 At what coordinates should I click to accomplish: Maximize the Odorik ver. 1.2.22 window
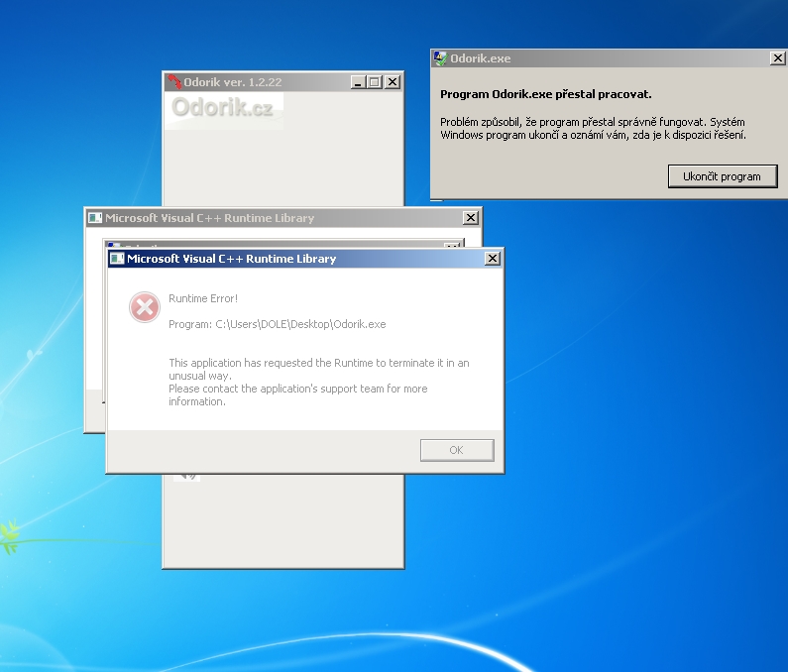coord(375,82)
